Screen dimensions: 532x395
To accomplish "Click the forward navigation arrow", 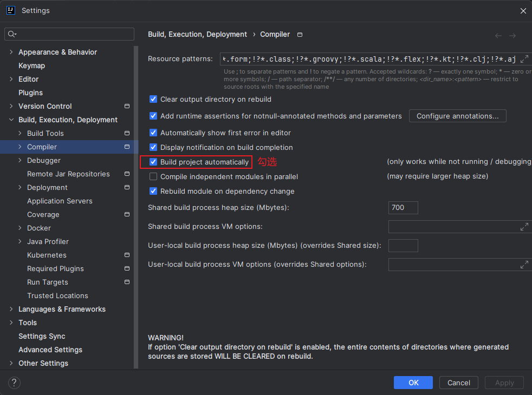I will pyautogui.click(x=512, y=36).
